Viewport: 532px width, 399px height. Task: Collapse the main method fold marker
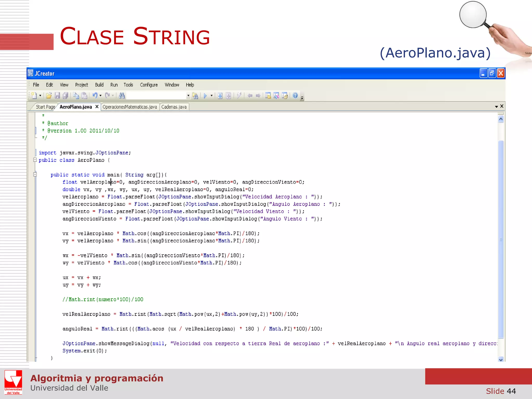[x=35, y=175]
